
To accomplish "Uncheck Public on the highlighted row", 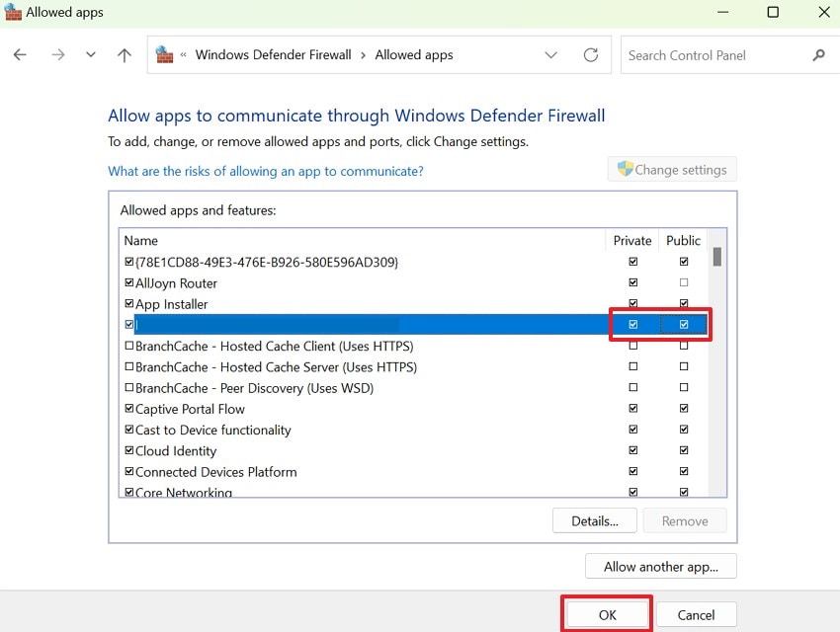I will (684, 324).
